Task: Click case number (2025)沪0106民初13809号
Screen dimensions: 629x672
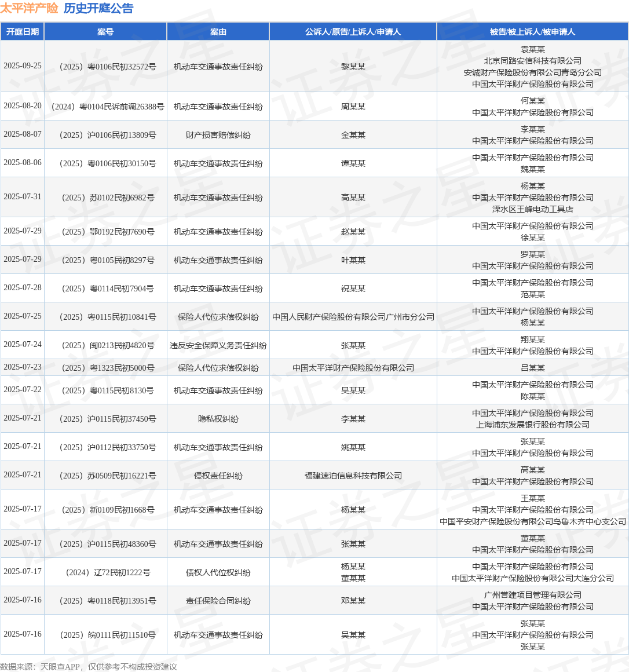Action: pyautogui.click(x=108, y=135)
